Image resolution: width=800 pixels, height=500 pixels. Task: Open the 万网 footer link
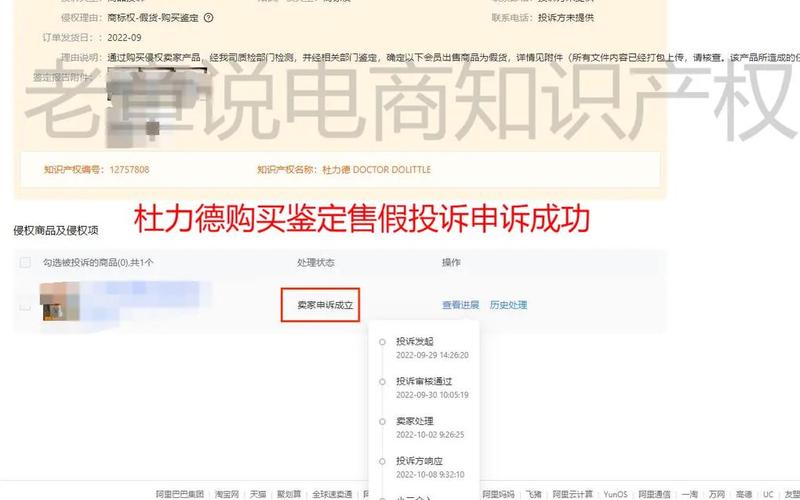(x=716, y=494)
